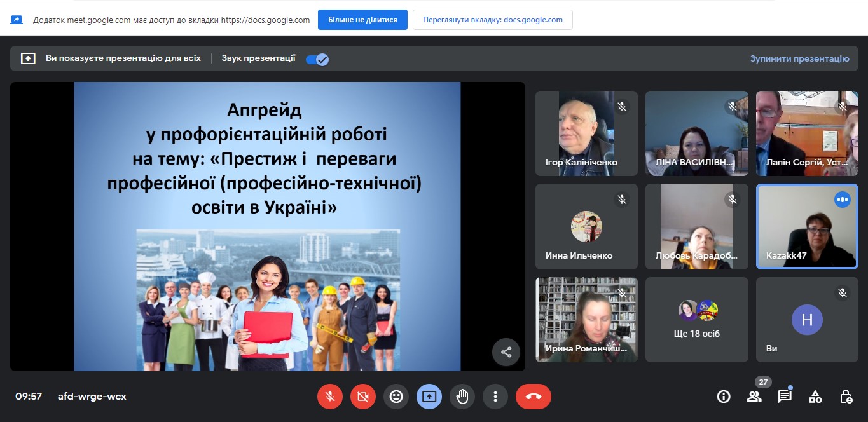
Task: Open meeting details info icon
Action: (724, 397)
